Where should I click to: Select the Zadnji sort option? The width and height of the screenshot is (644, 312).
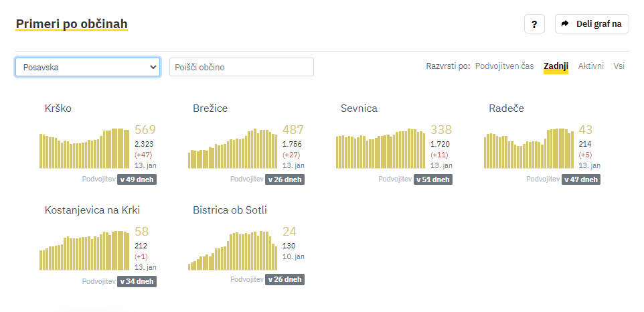point(556,66)
